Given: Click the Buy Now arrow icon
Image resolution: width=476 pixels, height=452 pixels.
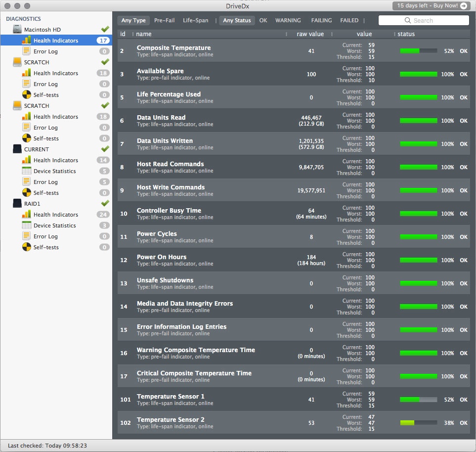Looking at the screenshot, I should (464, 6).
